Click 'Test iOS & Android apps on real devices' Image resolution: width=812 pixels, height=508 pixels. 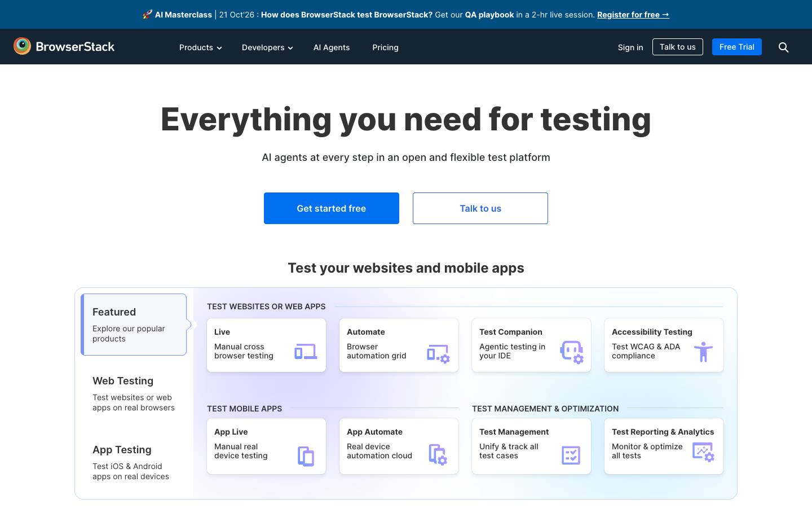(131, 471)
